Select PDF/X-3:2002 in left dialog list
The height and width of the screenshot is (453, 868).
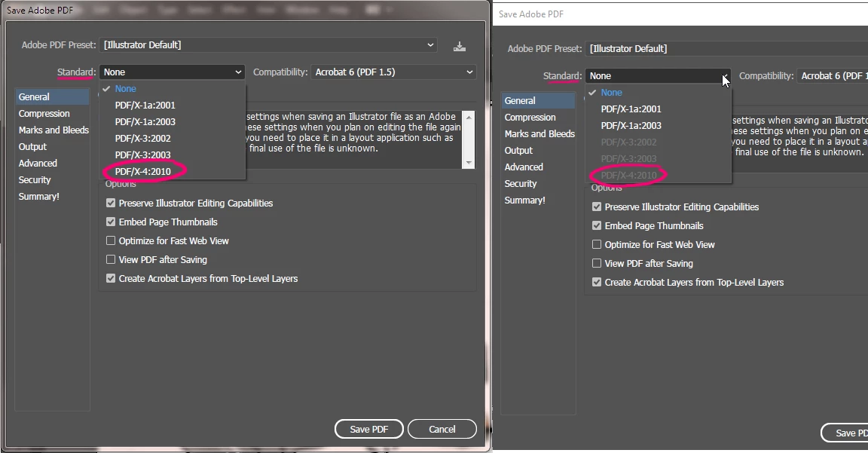point(143,139)
